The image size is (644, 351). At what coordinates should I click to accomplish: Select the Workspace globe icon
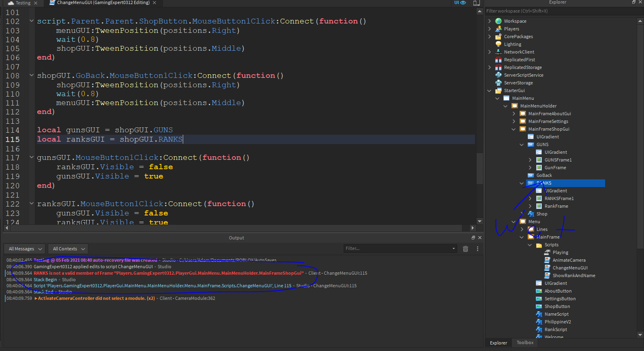(499, 21)
